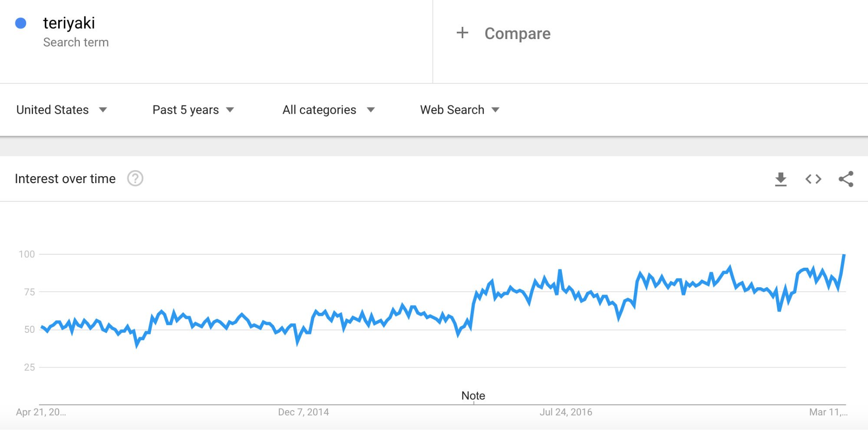The height and width of the screenshot is (430, 868).
Task: Open the help question mark icon
Action: [x=135, y=178]
